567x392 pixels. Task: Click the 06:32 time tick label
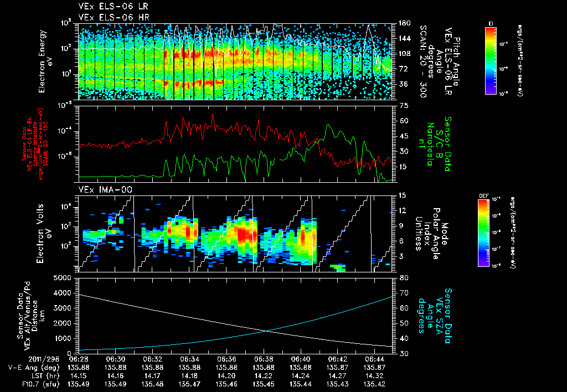point(153,359)
